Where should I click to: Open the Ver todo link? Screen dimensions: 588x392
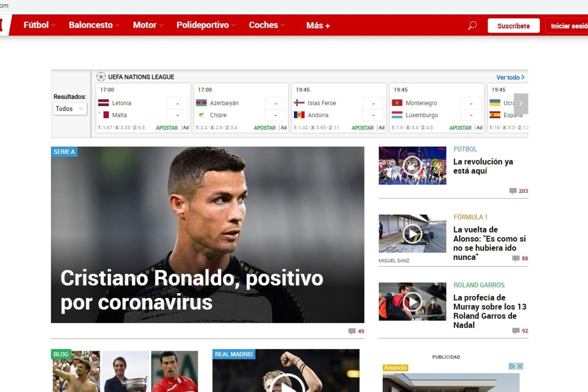point(510,77)
